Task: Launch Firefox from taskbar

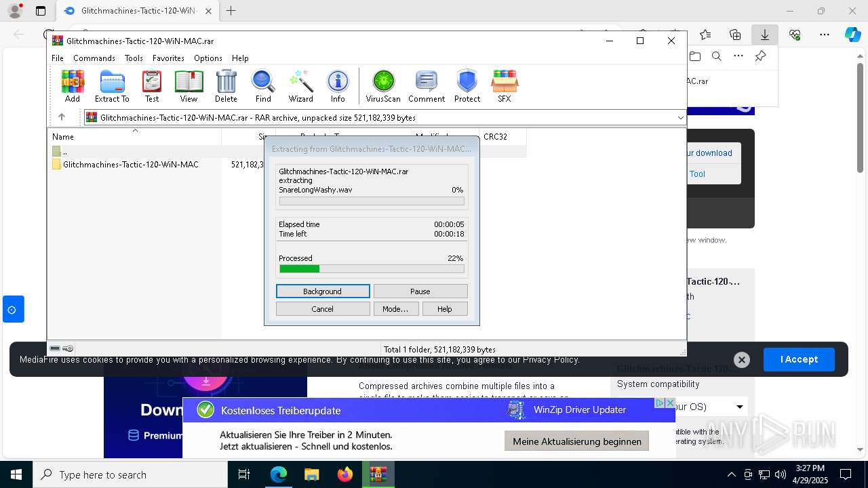Action: tap(345, 474)
